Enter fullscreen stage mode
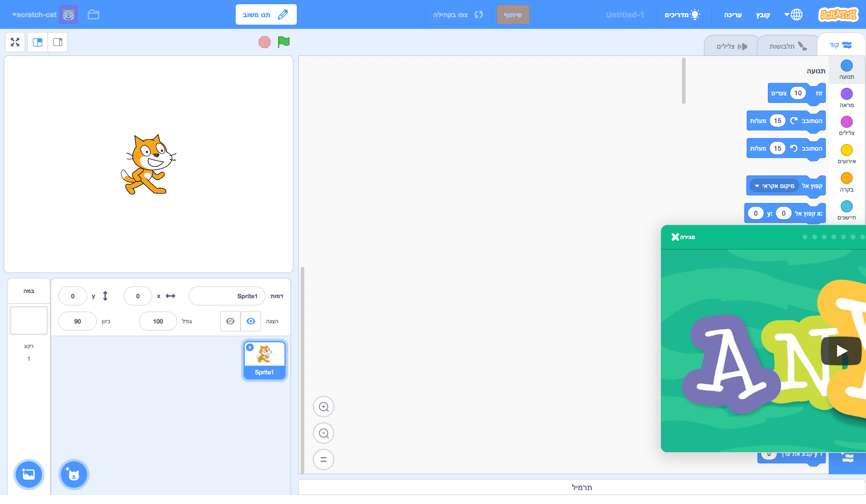Screen dimensions: 866x504 (x=15, y=42)
